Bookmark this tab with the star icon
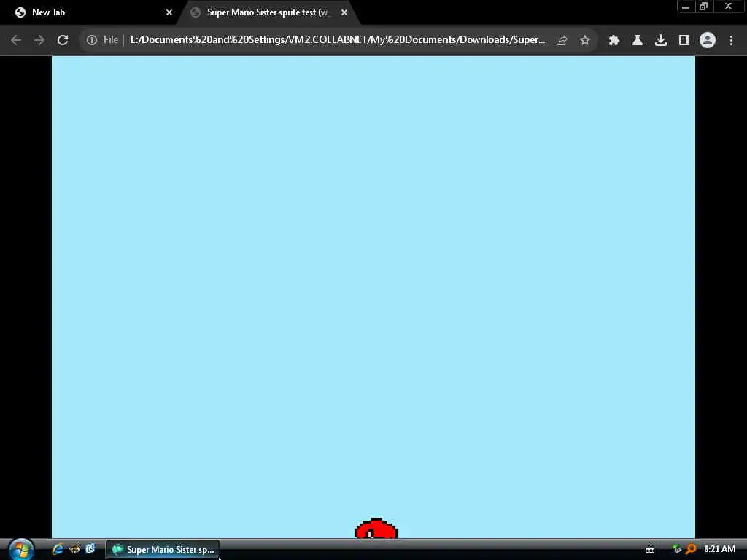 coord(585,41)
